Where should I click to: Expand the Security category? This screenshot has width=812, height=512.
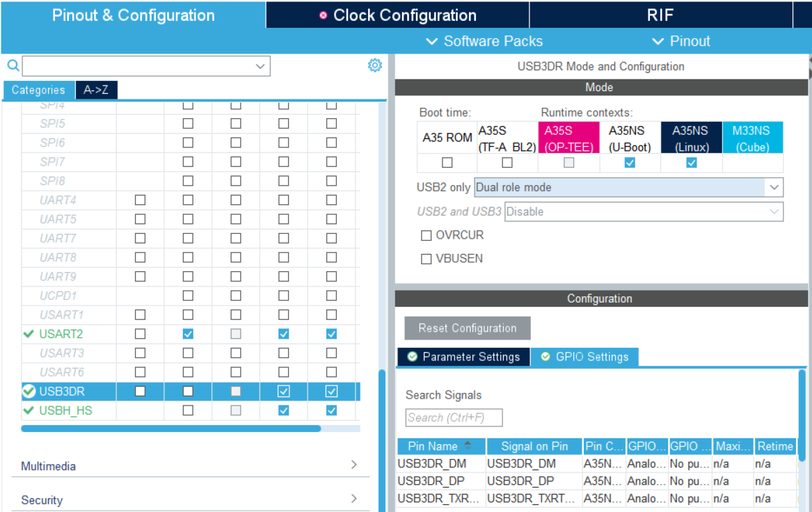coord(188,499)
